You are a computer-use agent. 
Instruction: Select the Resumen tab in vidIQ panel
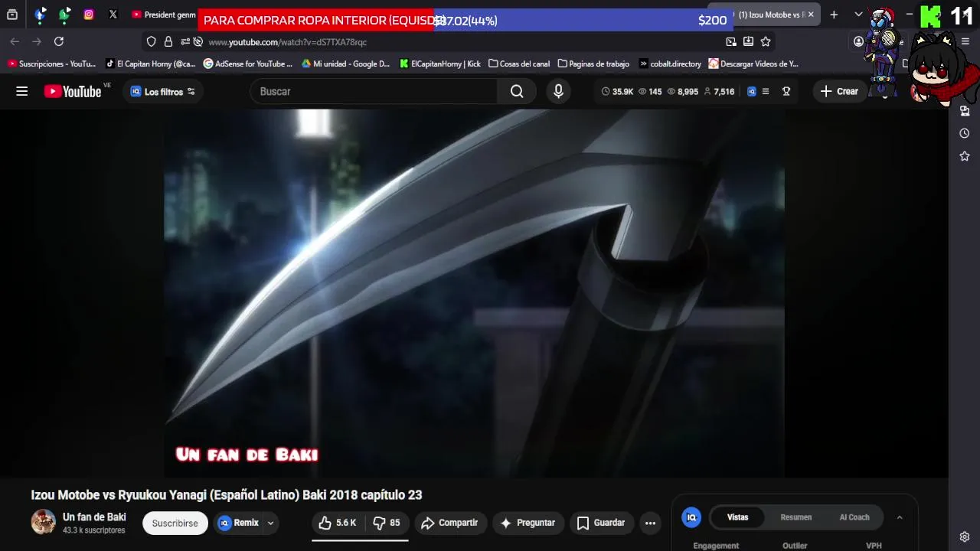click(x=796, y=517)
